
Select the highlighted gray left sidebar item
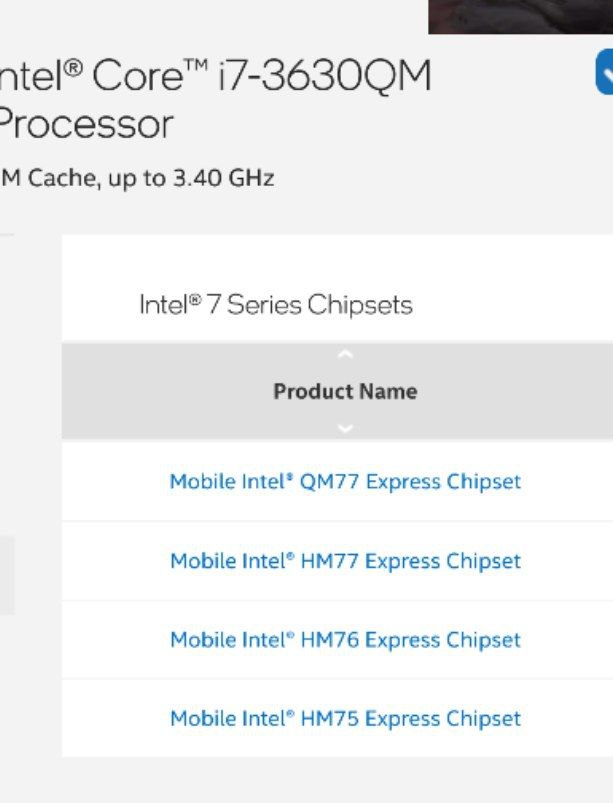point(7,576)
